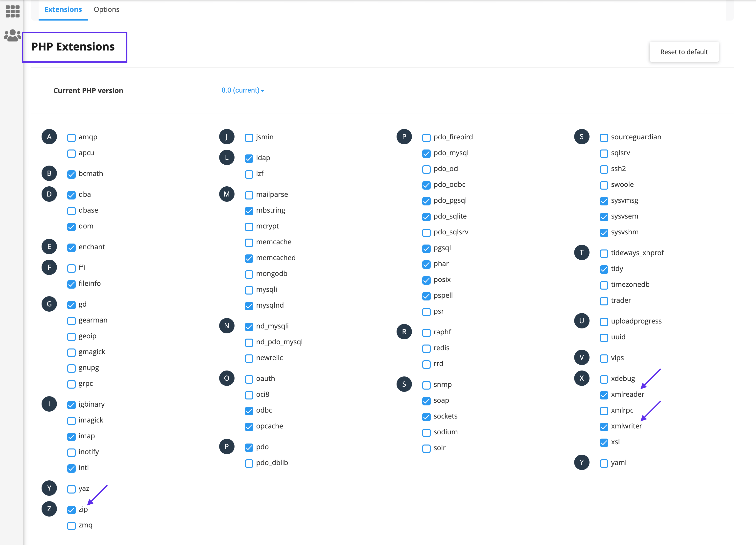Click the Reset to default button
756x545 pixels.
tap(684, 52)
